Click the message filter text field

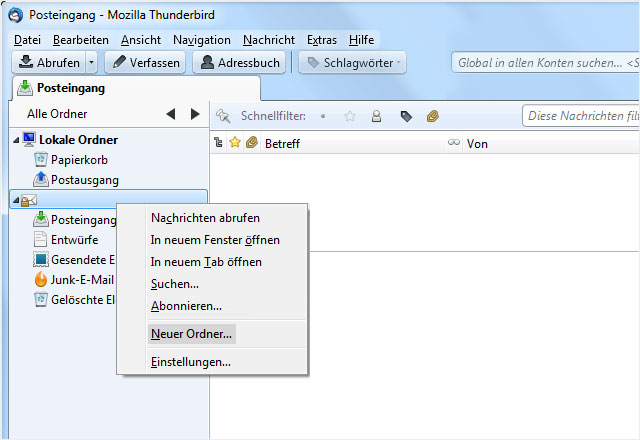tap(581, 116)
